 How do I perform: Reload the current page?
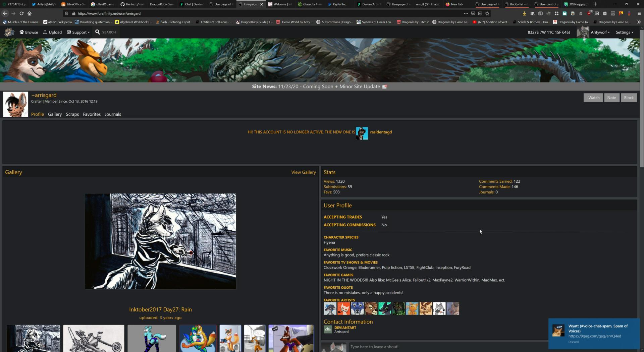pyautogui.click(x=21, y=13)
